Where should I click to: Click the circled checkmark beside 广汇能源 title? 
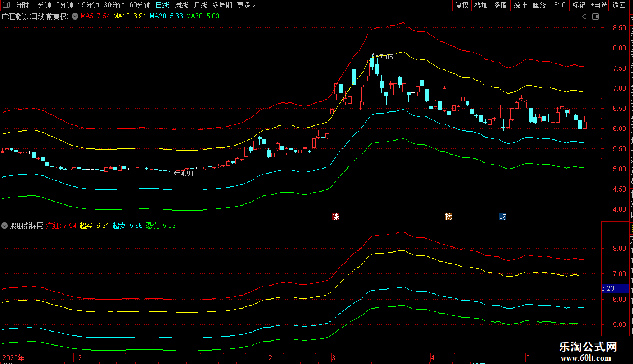[x=75, y=16]
